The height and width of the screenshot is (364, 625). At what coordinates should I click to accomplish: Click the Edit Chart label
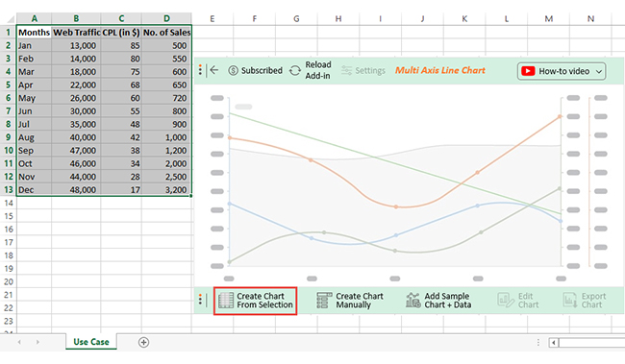(x=528, y=301)
